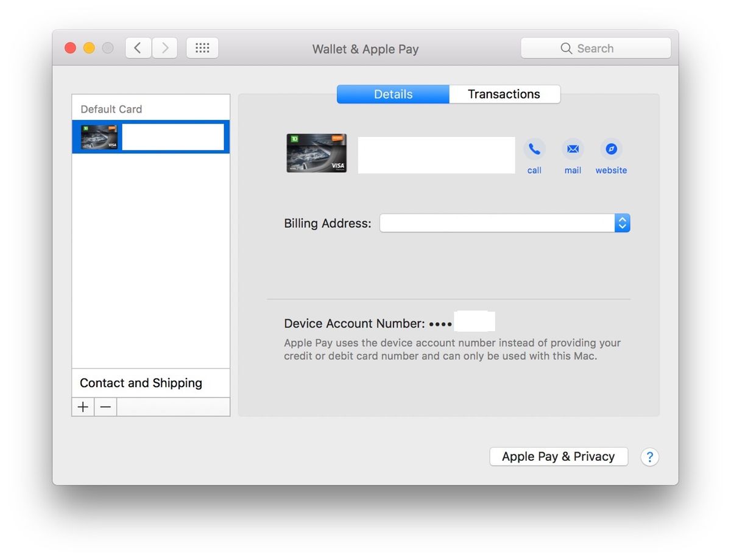Open Show All preferences grid icon

[x=202, y=47]
